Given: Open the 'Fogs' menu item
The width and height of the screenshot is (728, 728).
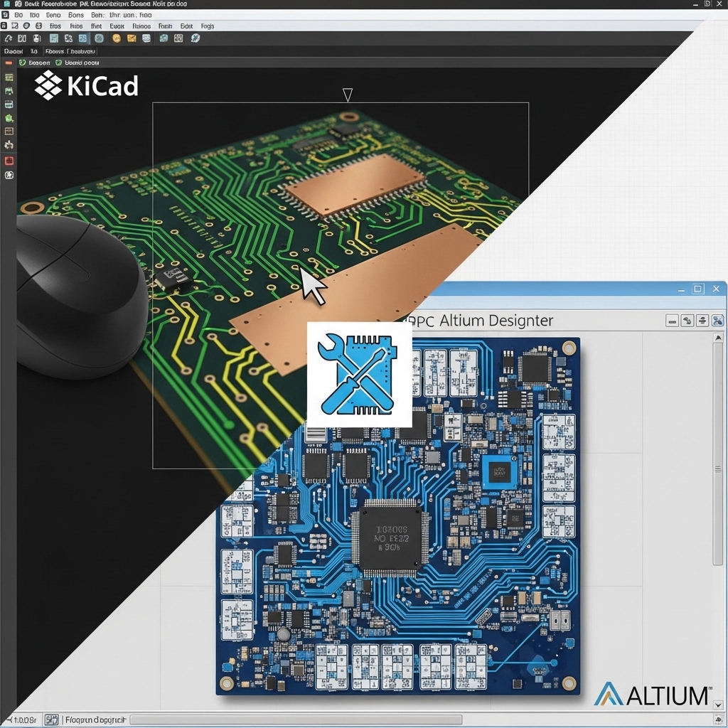Looking at the screenshot, I should tap(208, 26).
